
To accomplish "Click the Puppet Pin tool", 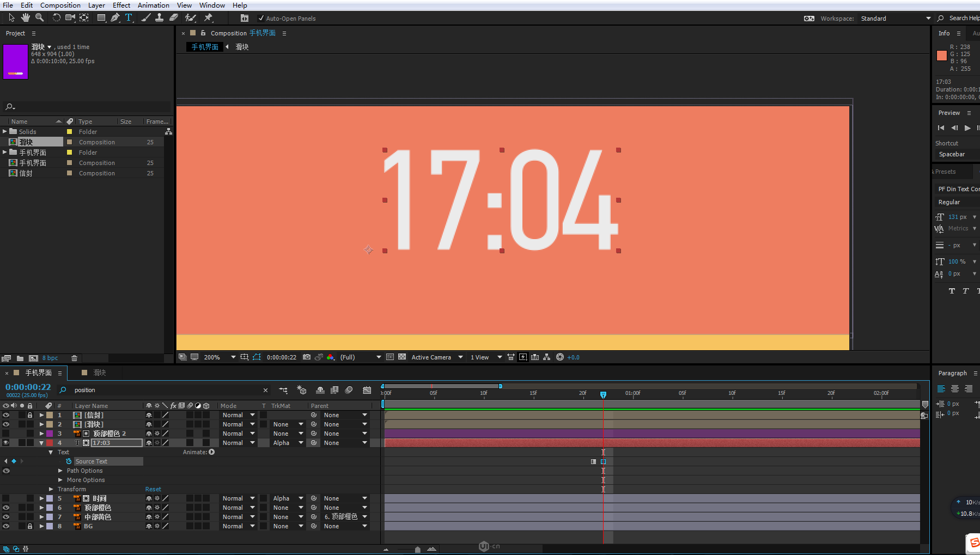I will (x=208, y=17).
